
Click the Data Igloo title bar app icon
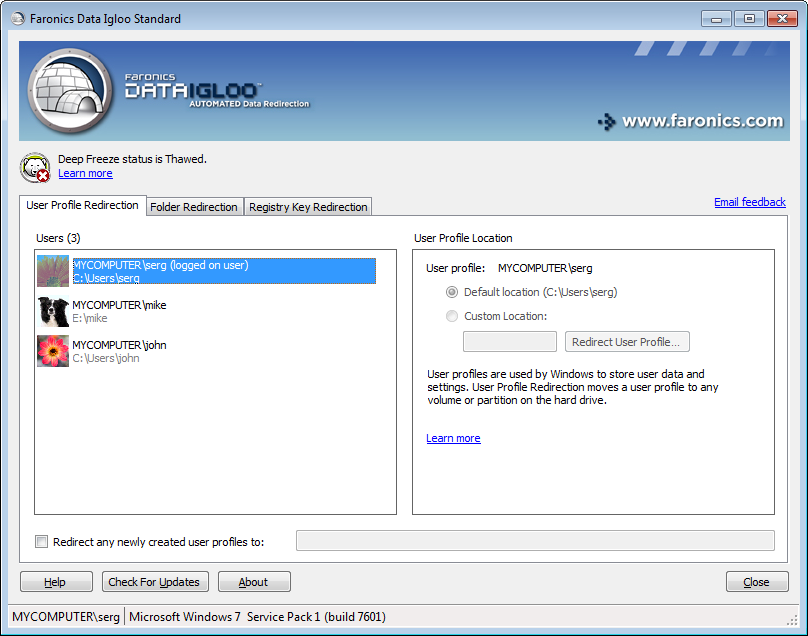coord(18,19)
